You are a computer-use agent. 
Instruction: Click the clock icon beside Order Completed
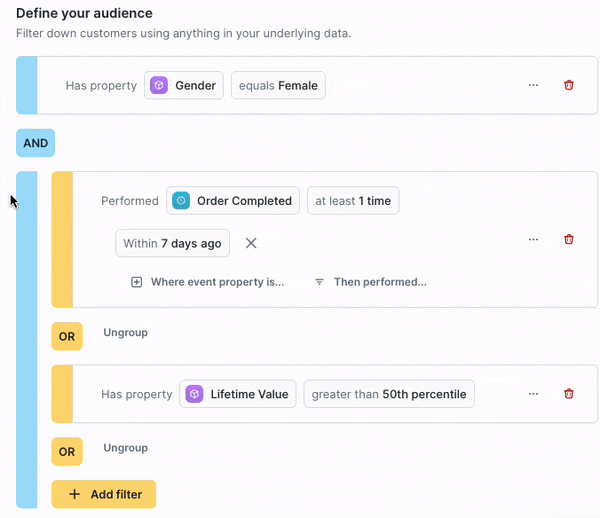tap(181, 201)
